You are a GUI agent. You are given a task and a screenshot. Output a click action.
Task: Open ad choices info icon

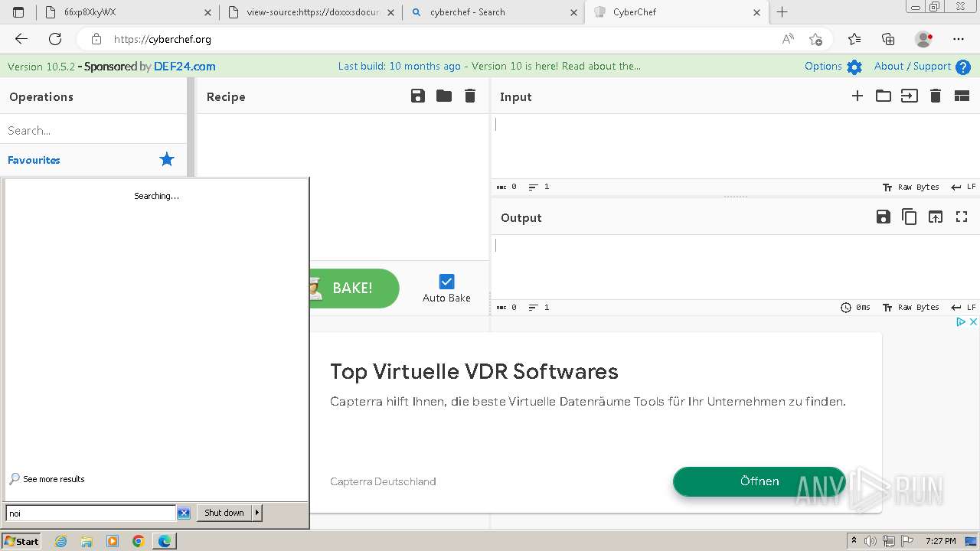tap(961, 322)
